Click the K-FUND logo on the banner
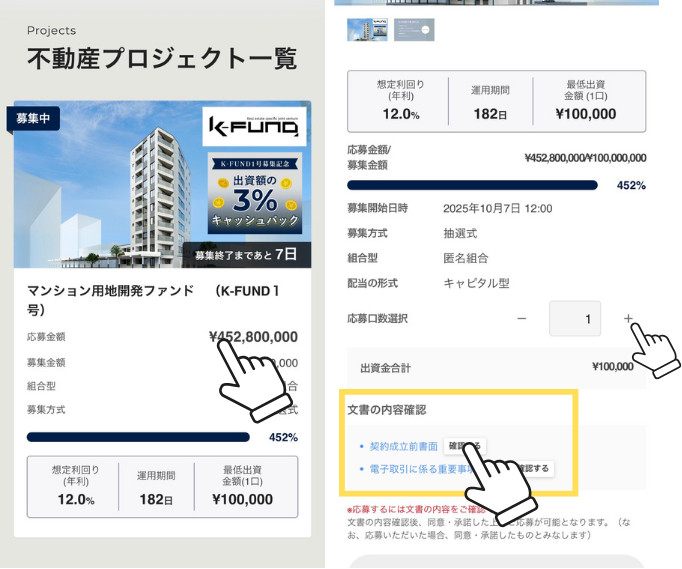 pos(253,127)
